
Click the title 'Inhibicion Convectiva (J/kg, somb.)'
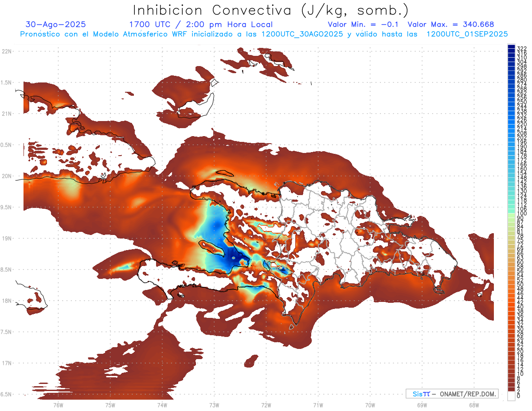(x=271, y=11)
